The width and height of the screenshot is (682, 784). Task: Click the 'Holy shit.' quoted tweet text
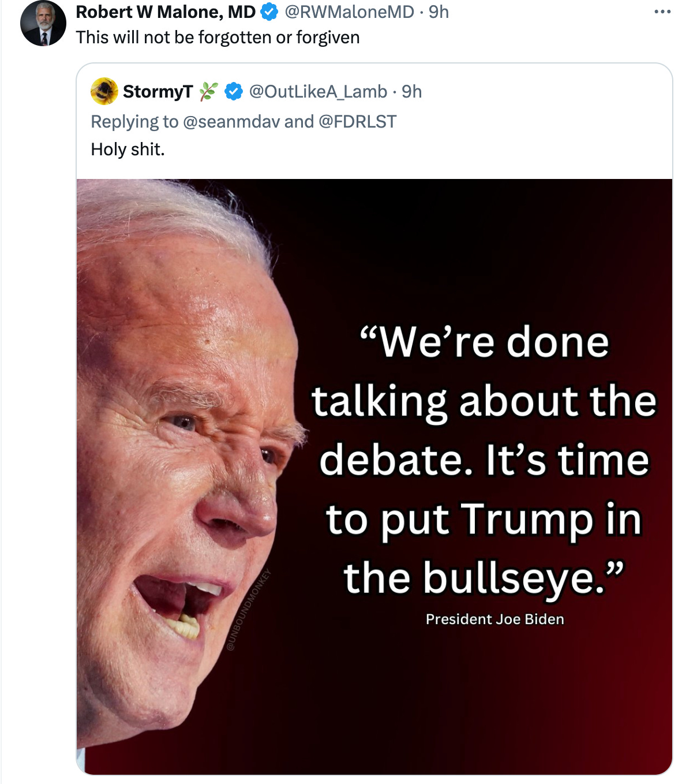pyautogui.click(x=128, y=150)
